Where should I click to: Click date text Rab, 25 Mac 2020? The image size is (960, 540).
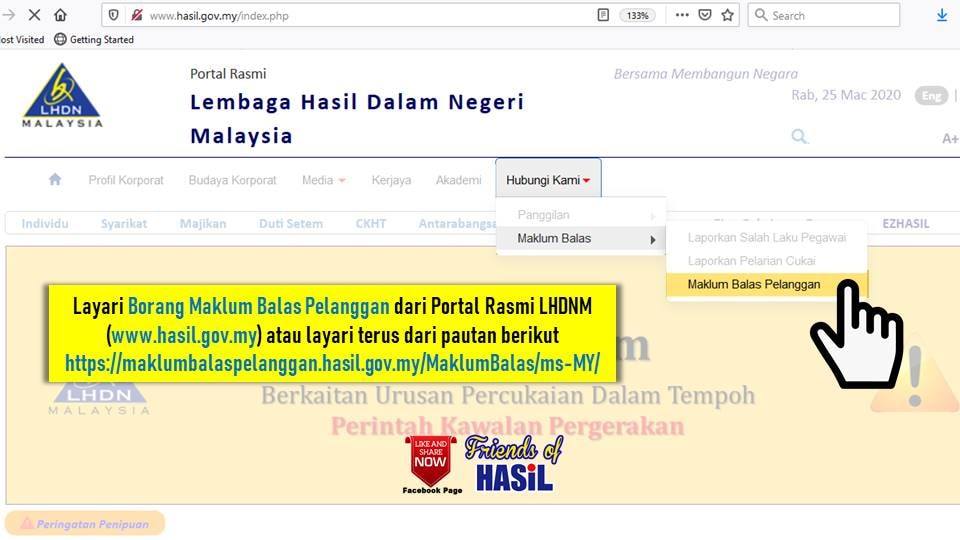pyautogui.click(x=846, y=95)
